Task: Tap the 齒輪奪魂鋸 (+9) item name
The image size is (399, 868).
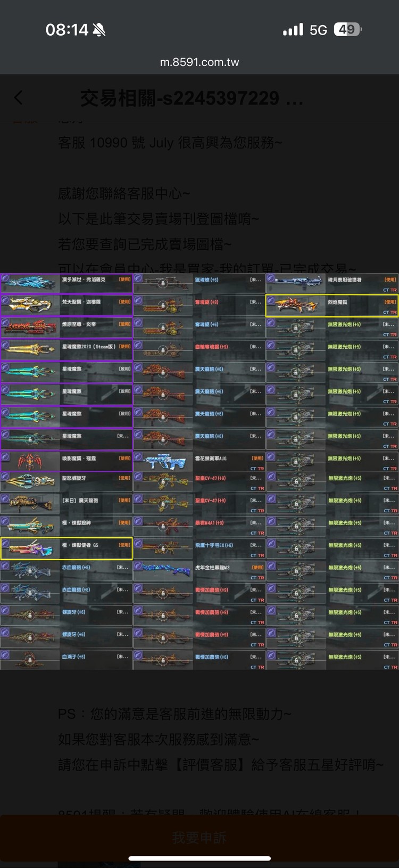Action: (x=211, y=347)
